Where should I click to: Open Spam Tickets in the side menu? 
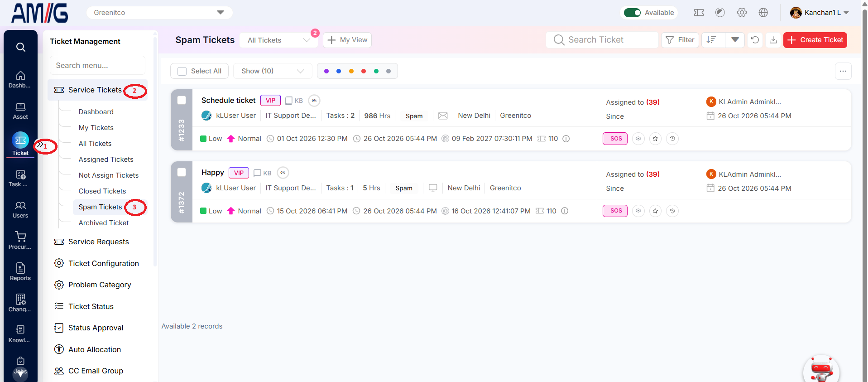point(100,207)
